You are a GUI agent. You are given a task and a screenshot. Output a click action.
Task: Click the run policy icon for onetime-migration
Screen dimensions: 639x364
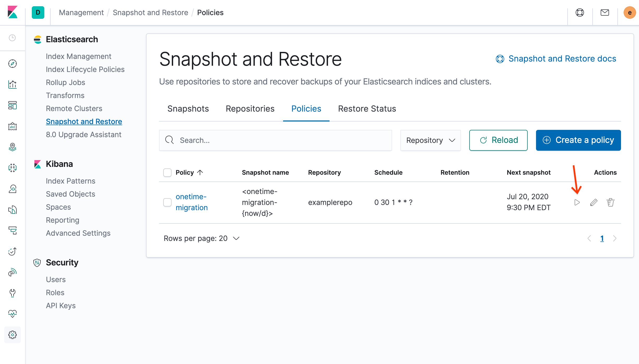point(577,202)
